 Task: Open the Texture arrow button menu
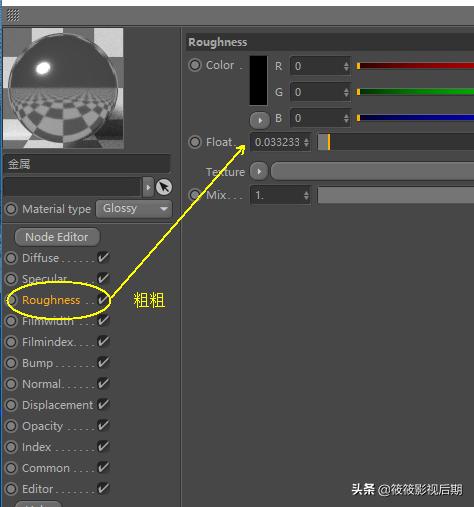coord(259,172)
